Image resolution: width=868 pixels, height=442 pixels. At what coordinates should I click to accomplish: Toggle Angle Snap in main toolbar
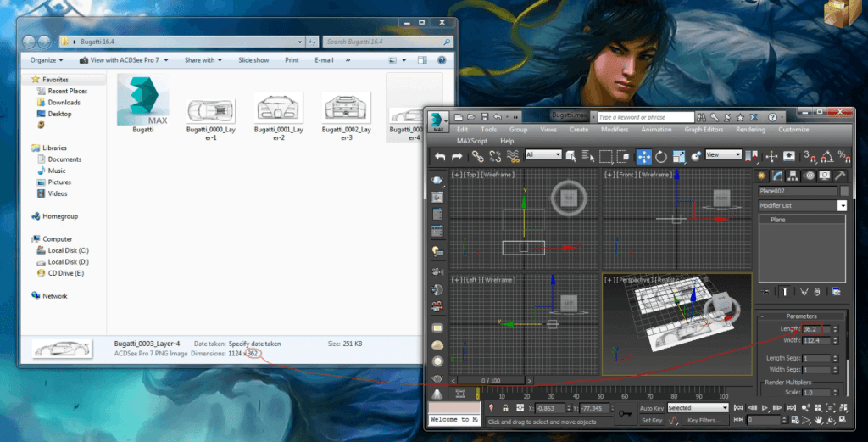(x=827, y=157)
